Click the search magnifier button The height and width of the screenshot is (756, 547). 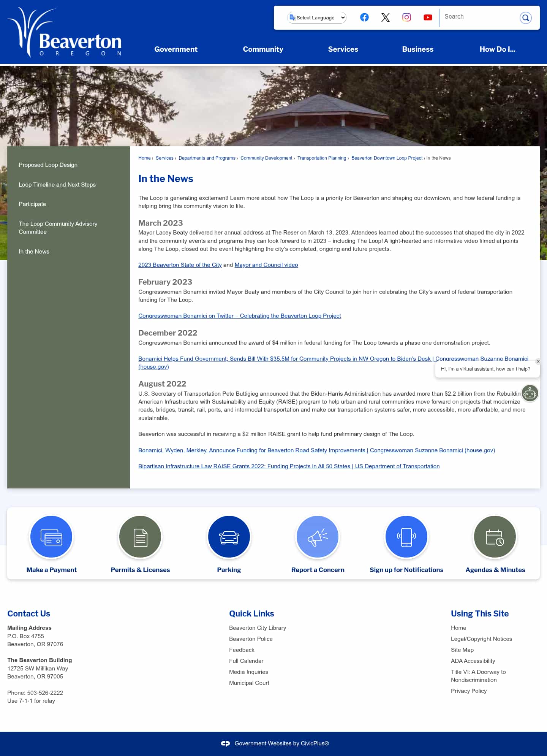pos(525,17)
